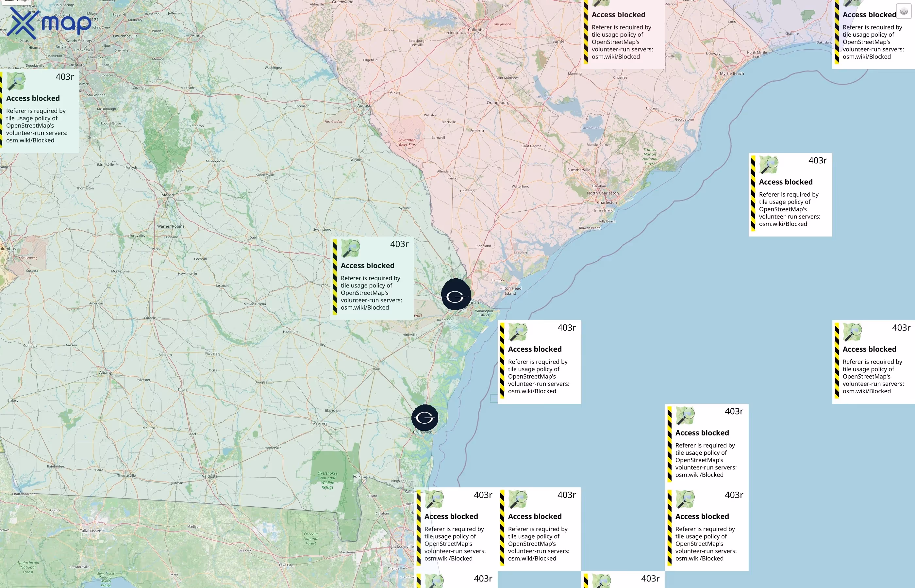Image resolution: width=915 pixels, height=588 pixels.
Task: Click the Atlanta city label
Action: (77, 65)
